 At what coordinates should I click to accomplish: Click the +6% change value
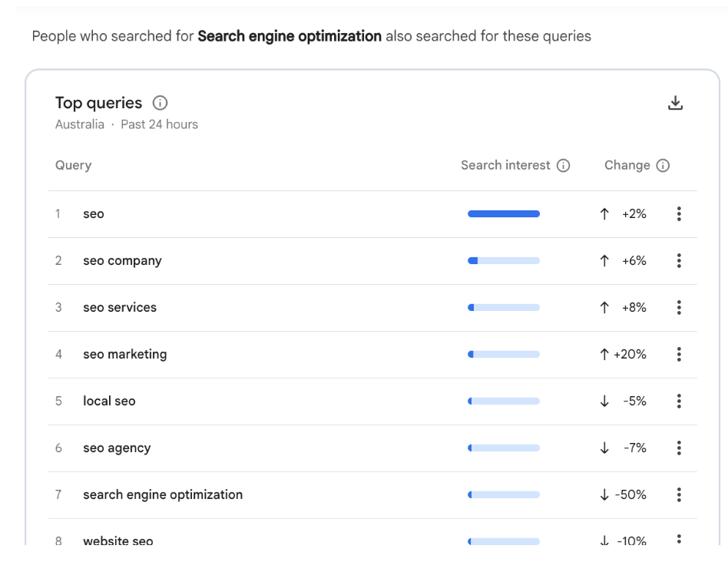[634, 261]
